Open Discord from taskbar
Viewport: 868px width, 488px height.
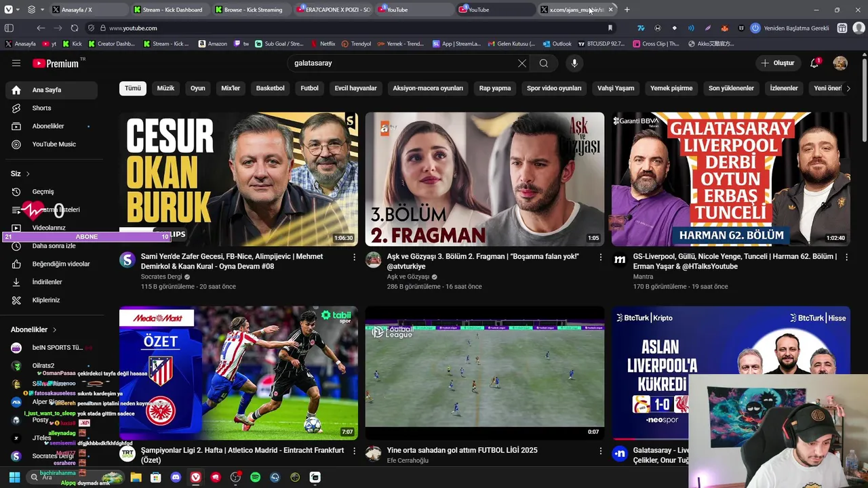176,477
